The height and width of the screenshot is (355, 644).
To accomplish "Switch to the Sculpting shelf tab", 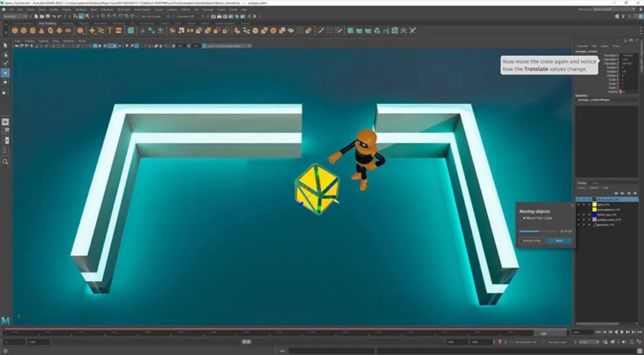I will point(68,23).
